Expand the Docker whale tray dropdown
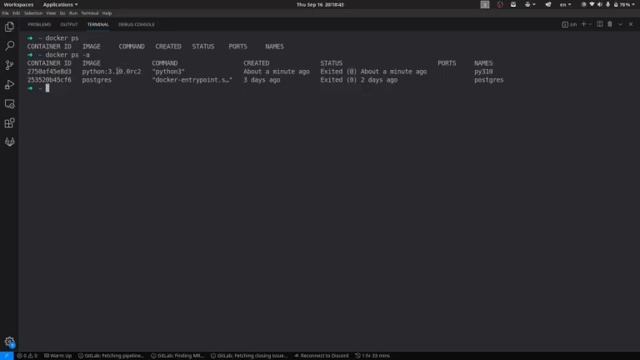640x360 pixels. (530, 4)
